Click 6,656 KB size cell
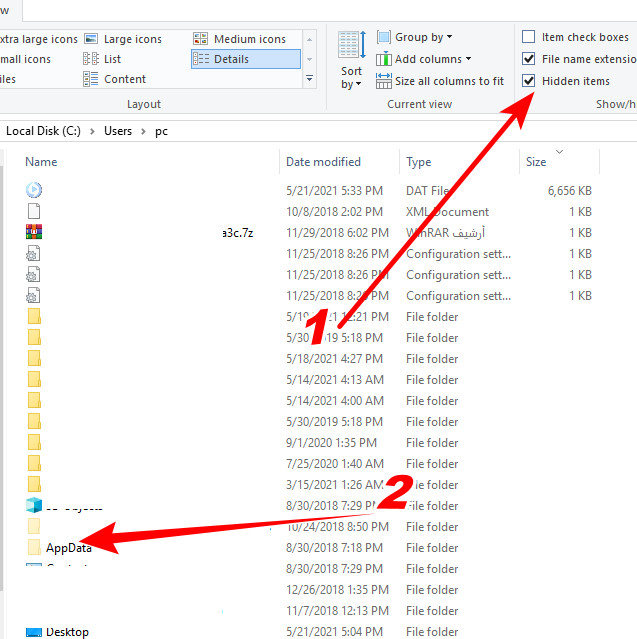This screenshot has height=639, width=637. (569, 190)
